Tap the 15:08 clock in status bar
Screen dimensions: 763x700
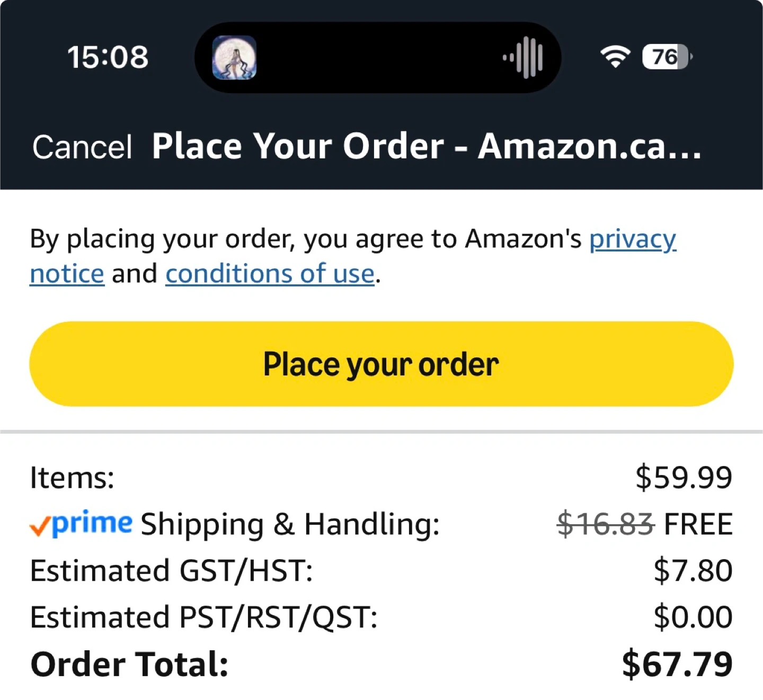(x=108, y=57)
